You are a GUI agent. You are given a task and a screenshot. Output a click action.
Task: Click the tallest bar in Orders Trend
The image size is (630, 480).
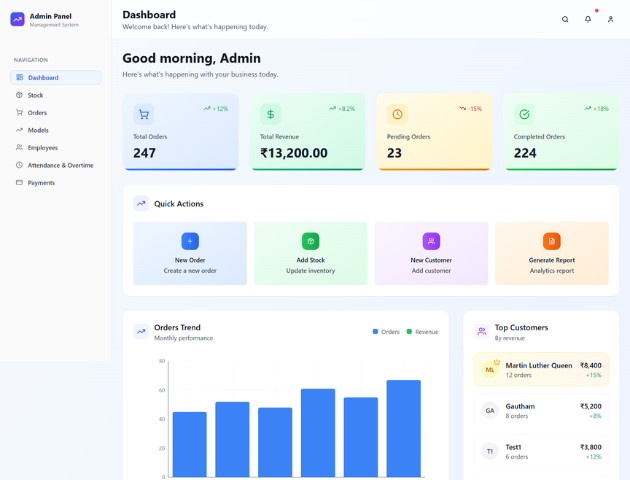coord(404,429)
